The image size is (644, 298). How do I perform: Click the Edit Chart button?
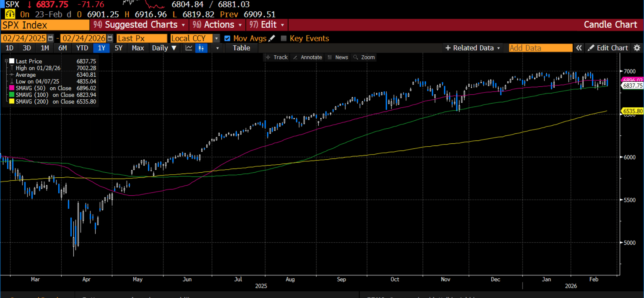pos(608,48)
